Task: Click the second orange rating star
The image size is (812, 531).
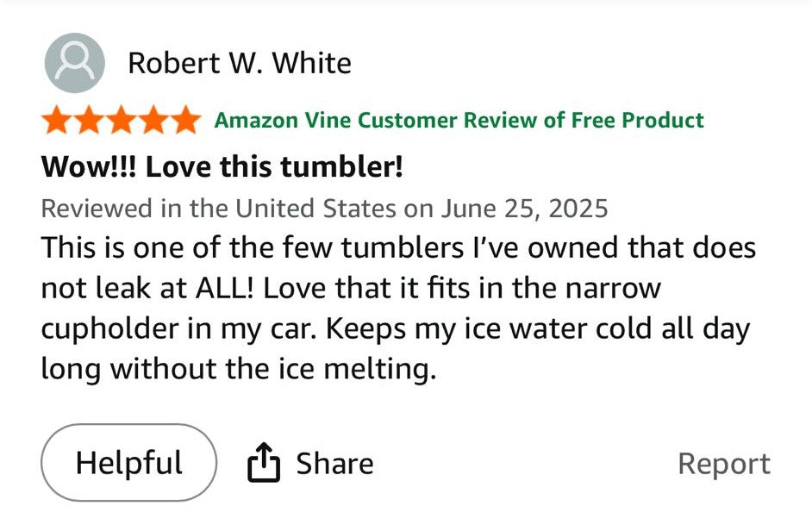Action: tap(89, 120)
